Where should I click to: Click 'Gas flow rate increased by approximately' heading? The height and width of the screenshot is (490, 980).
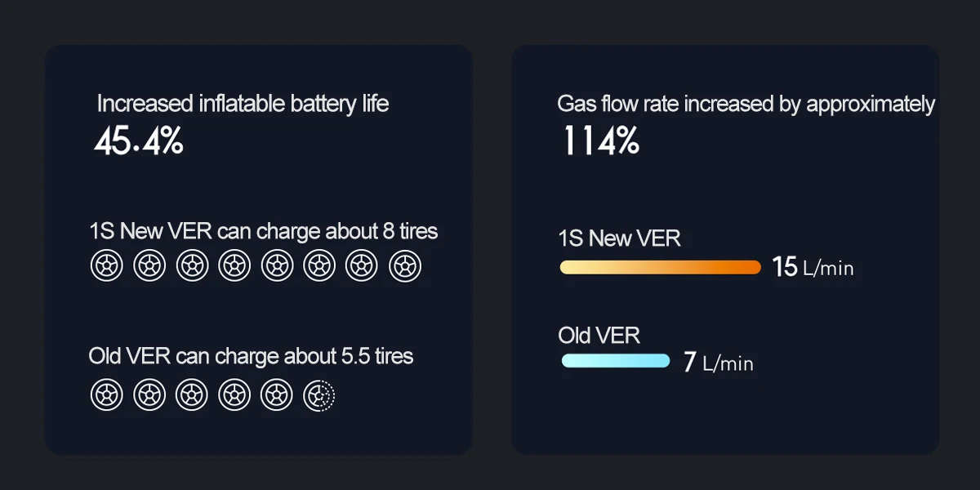pos(746,104)
